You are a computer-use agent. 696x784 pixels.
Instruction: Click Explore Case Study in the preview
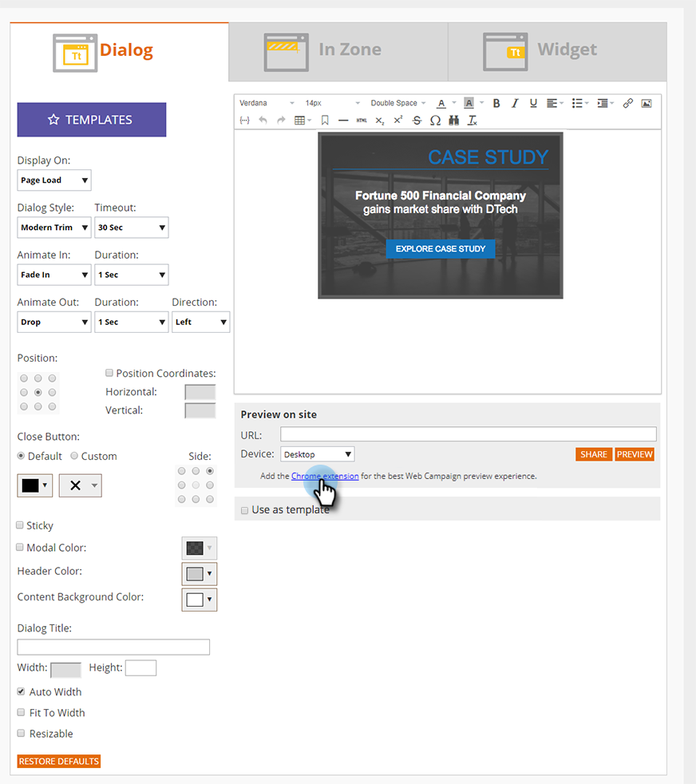(441, 248)
